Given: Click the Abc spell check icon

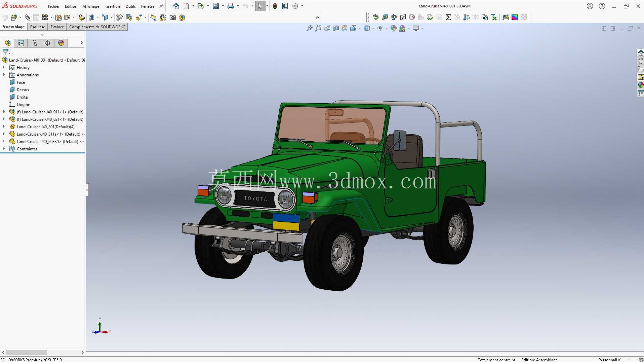Looking at the screenshot, I should coord(376,17).
